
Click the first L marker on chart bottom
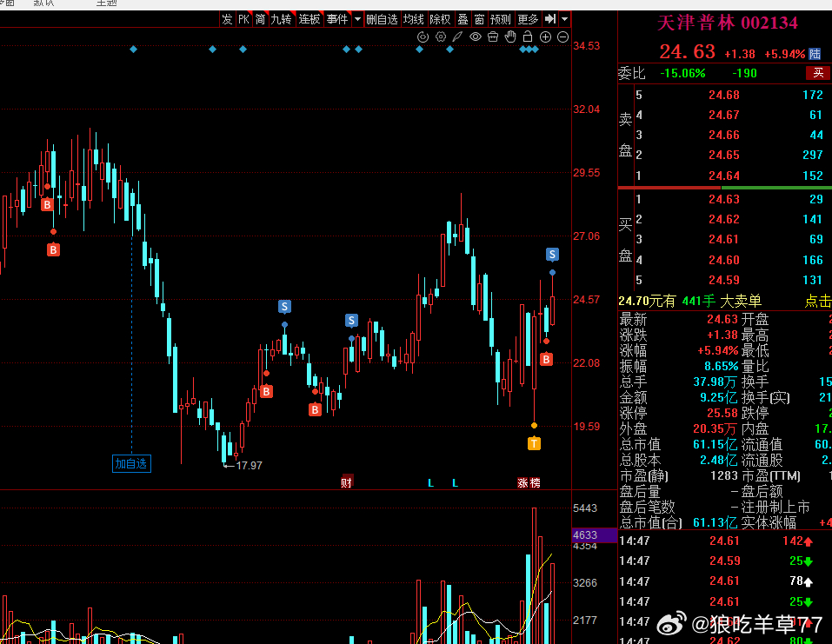[x=431, y=483]
